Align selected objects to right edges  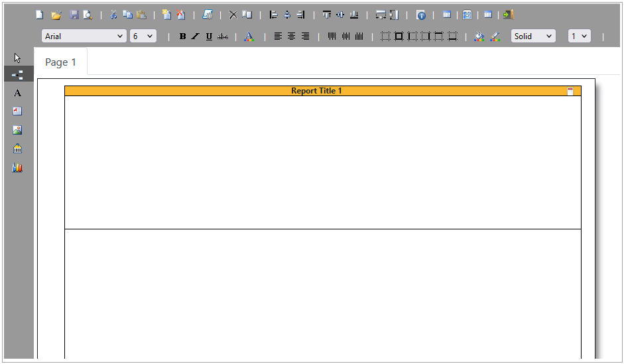pos(301,15)
